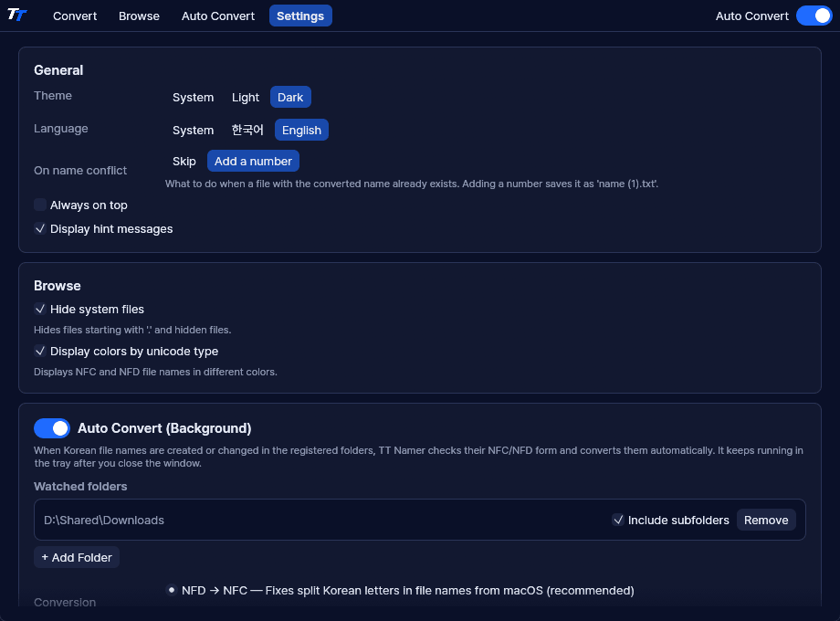Image resolution: width=840 pixels, height=621 pixels.
Task: Set theme to System
Action: [x=193, y=98]
